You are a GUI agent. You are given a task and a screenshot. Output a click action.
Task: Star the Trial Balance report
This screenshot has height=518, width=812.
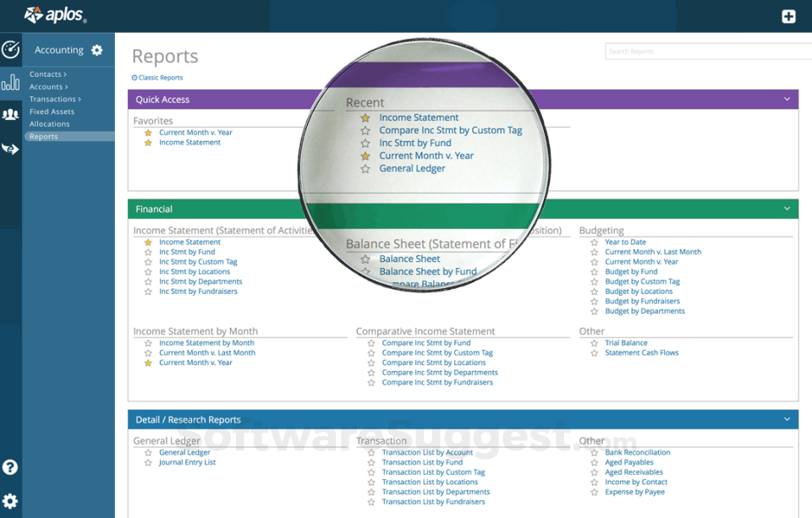coord(593,343)
